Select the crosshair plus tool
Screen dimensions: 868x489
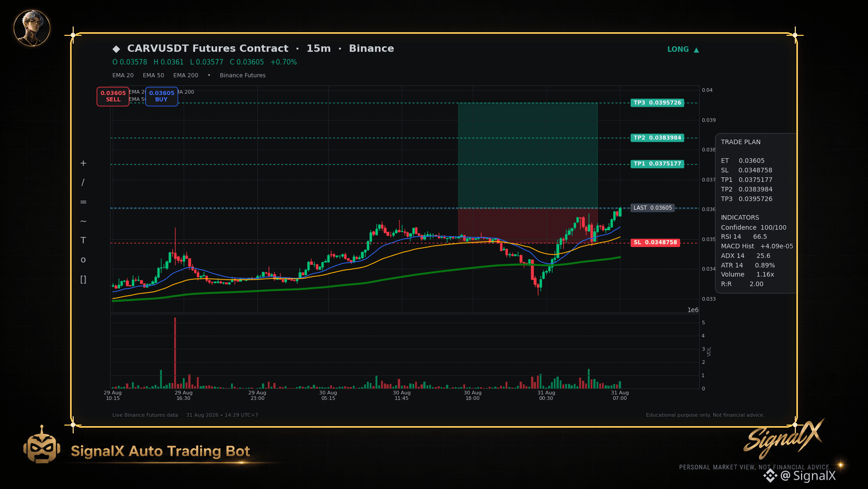(x=83, y=163)
